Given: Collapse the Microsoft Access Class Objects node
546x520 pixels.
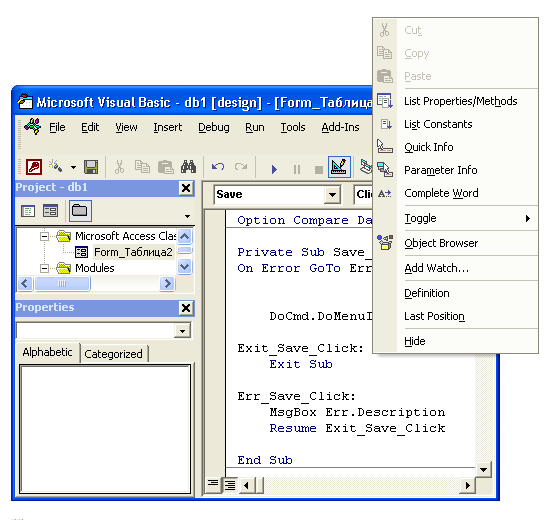Looking at the screenshot, I should [x=45, y=236].
